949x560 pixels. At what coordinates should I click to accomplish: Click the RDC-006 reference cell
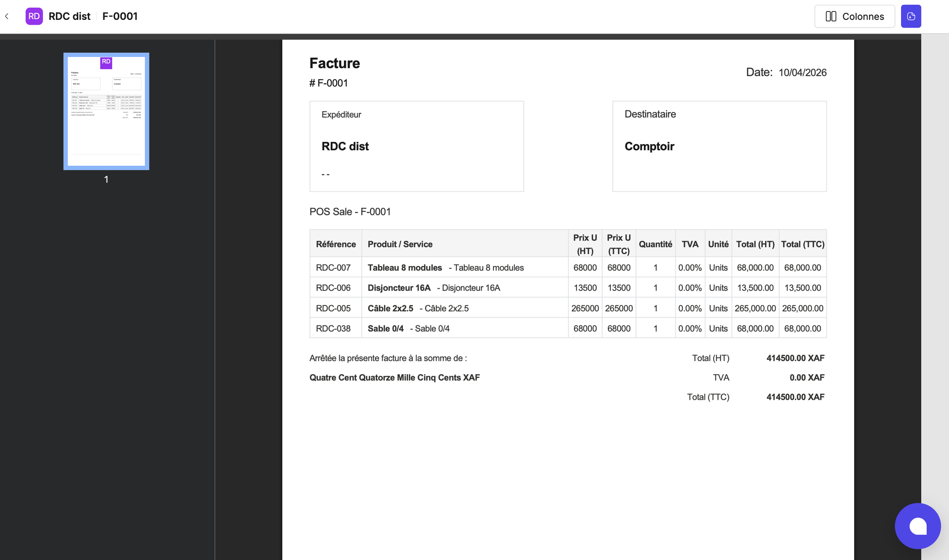(333, 288)
